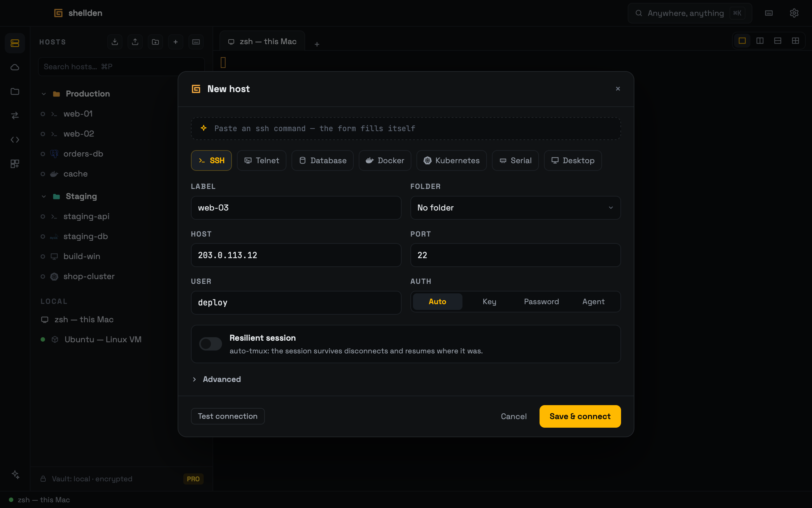The width and height of the screenshot is (812, 508).
Task: Select the single pane layout icon
Action: click(742, 41)
